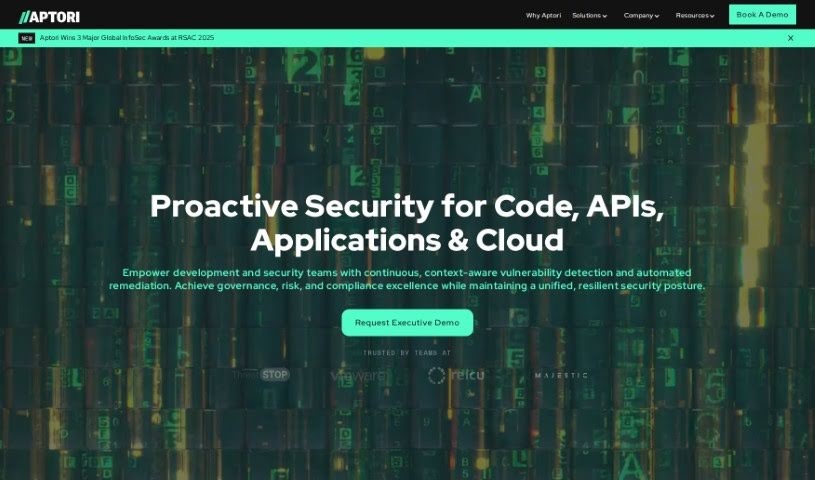Image resolution: width=815 pixels, height=480 pixels.
Task: Open the Company dropdown menu
Action: pos(639,16)
